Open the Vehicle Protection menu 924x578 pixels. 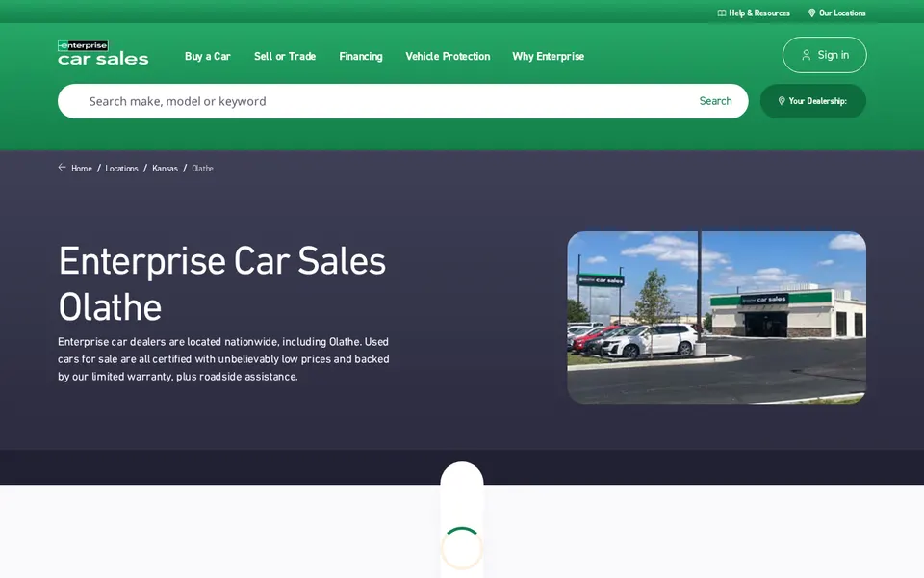448,56
